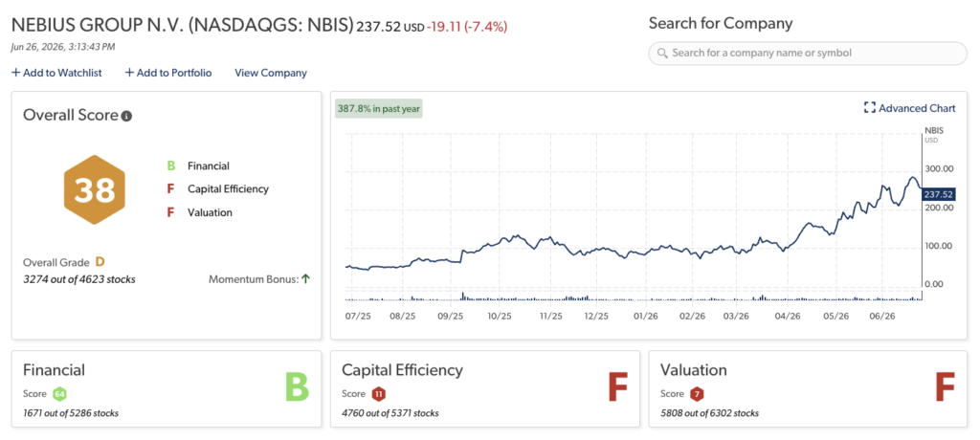Click the large green B grade
980x440 pixels.
point(298,386)
